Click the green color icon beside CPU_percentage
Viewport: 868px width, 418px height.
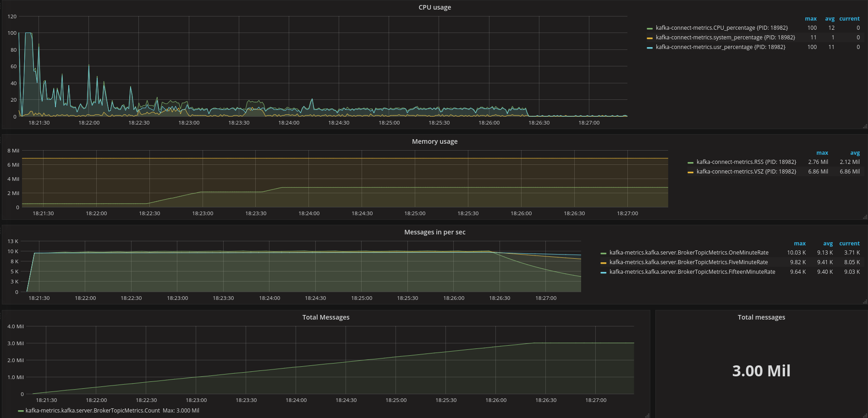point(649,28)
